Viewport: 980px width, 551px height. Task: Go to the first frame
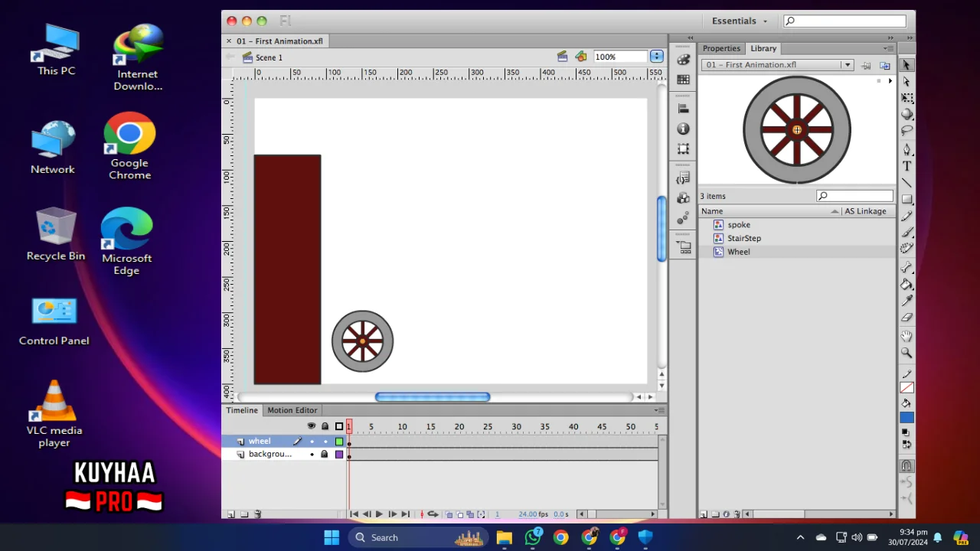(x=354, y=514)
